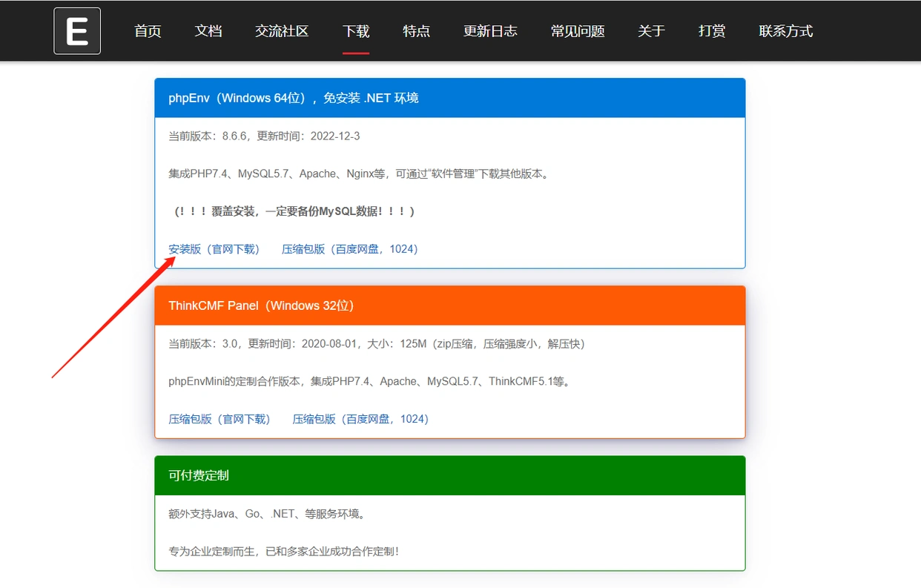This screenshot has width=921, height=588.
Task: Click the phpEnv 当前版本 8.6.6 text
Action: (264, 136)
